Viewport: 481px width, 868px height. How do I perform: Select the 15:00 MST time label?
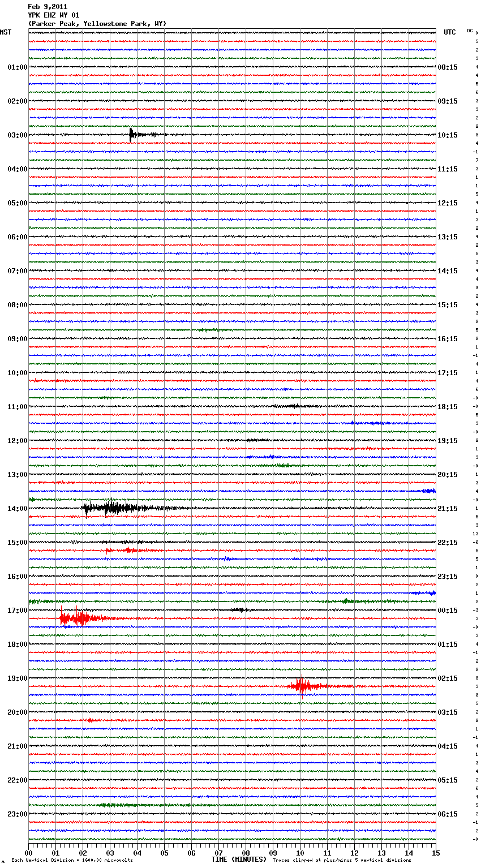18,543
